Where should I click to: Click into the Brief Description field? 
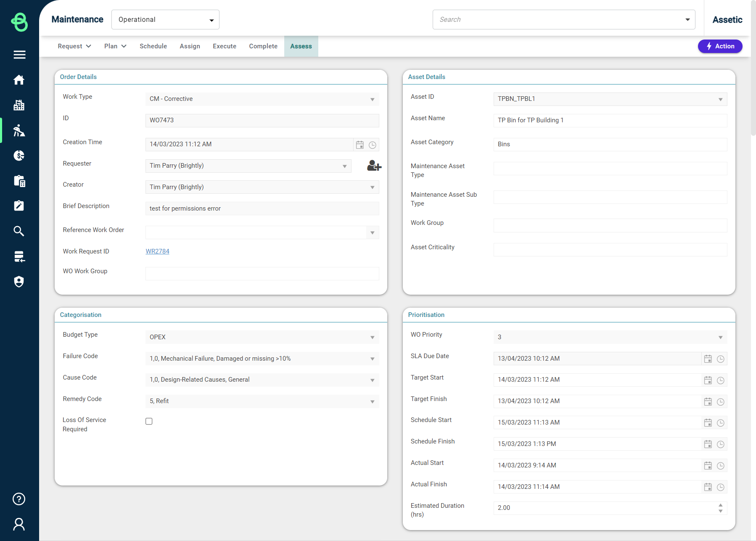[262, 208]
